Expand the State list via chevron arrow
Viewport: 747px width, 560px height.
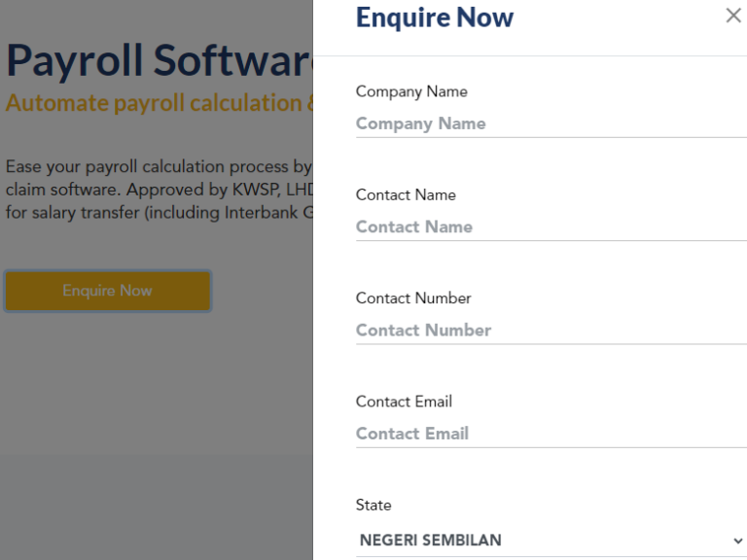coord(737,541)
